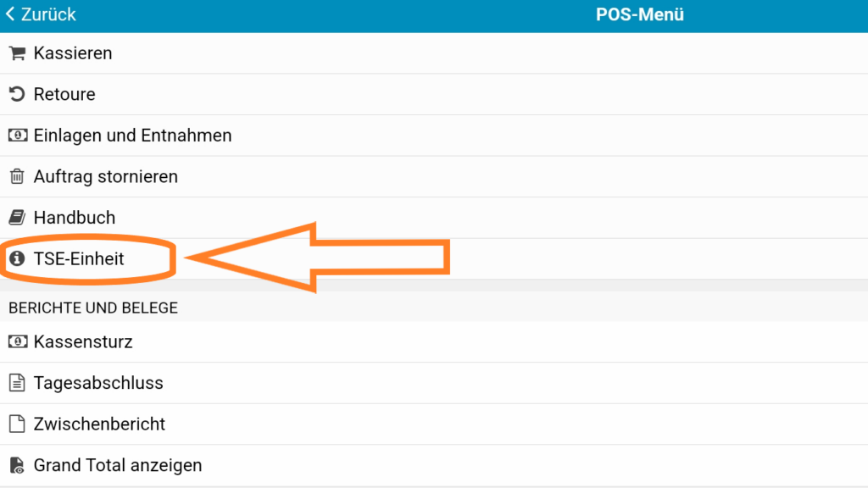Click the blank page icon for Zwischenbericht
This screenshot has height=488, width=868.
[x=17, y=424]
